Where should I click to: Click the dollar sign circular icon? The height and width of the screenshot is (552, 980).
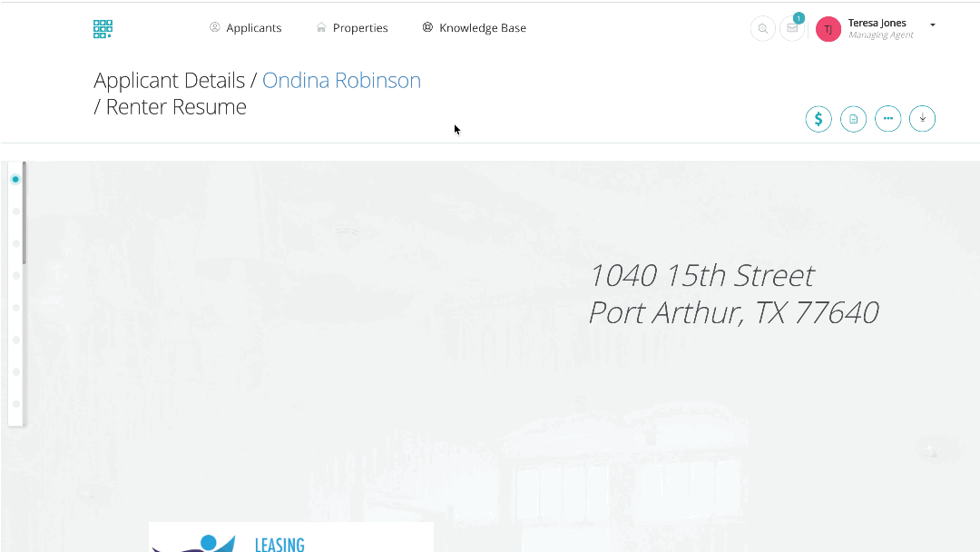pyautogui.click(x=818, y=119)
